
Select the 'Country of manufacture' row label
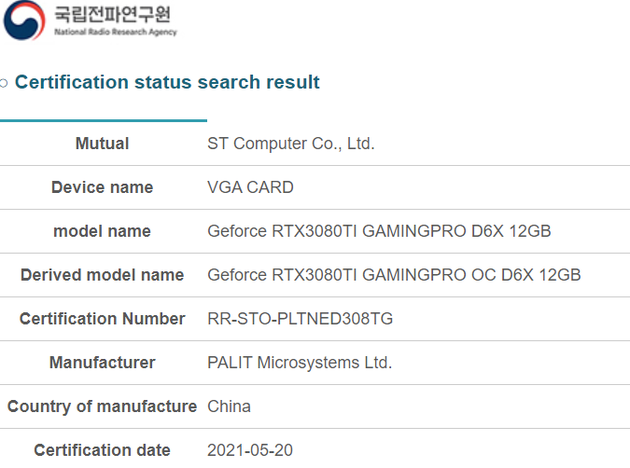click(102, 407)
